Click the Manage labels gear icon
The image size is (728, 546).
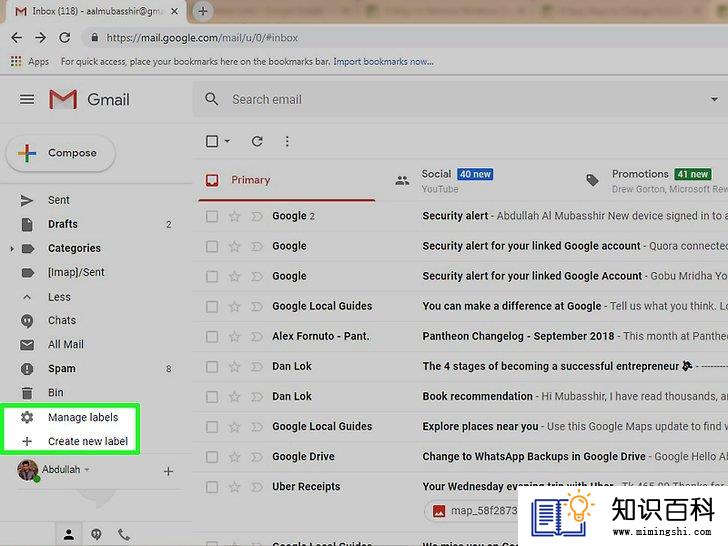27,417
